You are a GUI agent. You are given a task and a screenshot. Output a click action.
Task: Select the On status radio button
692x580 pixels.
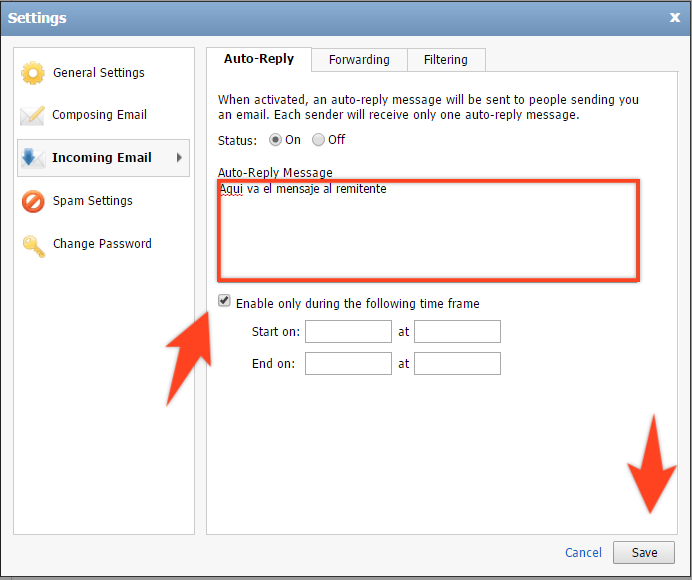[x=275, y=140]
